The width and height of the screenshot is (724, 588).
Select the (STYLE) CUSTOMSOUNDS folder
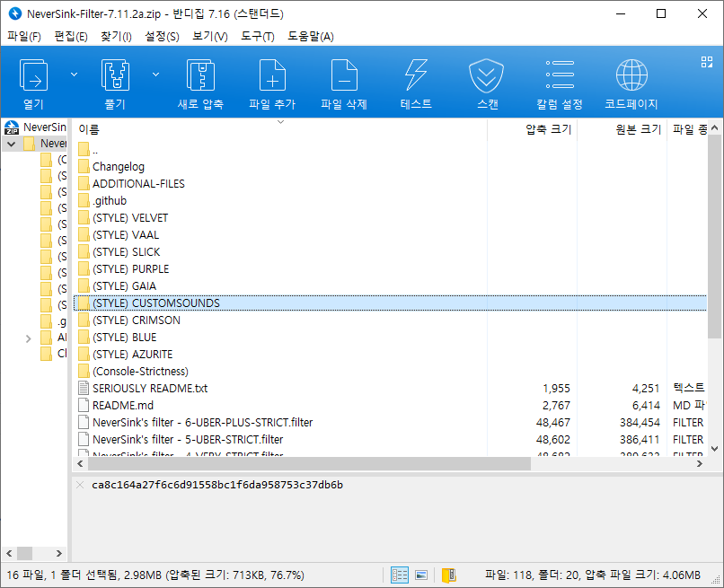coord(390,303)
